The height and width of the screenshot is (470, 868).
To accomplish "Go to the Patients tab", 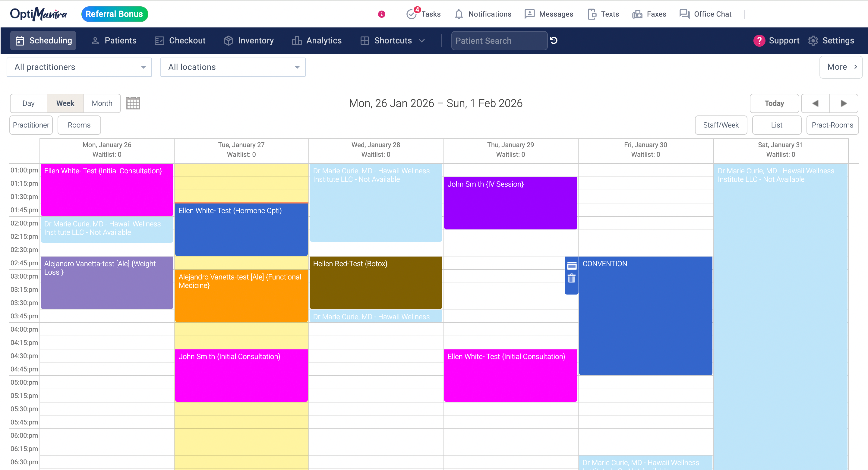I will coord(114,40).
